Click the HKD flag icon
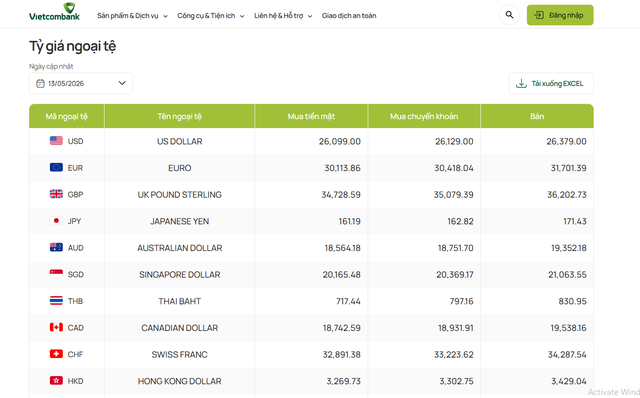The width and height of the screenshot is (640, 398). pos(56,380)
